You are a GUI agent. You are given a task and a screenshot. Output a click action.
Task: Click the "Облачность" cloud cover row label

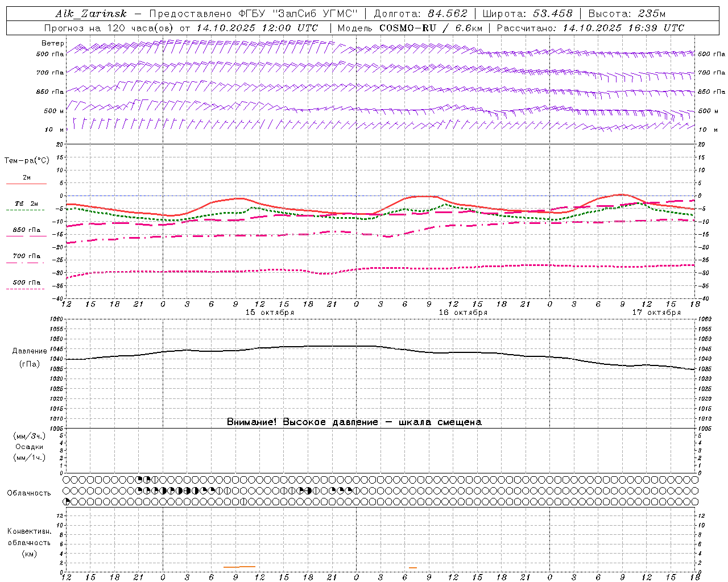29,493
